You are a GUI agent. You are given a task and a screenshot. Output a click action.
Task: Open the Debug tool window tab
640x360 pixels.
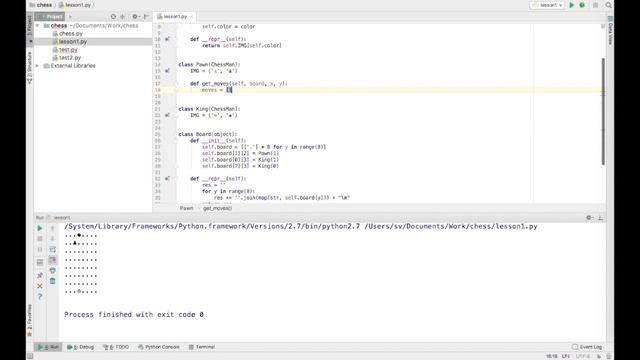tap(80, 347)
